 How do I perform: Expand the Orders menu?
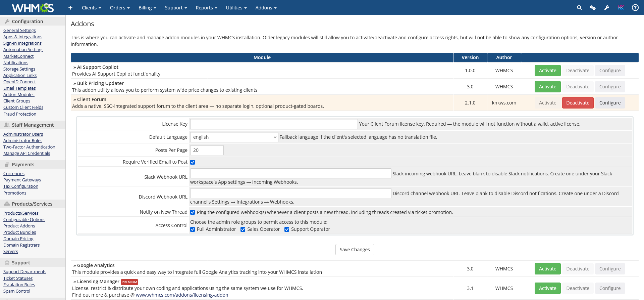(x=120, y=8)
